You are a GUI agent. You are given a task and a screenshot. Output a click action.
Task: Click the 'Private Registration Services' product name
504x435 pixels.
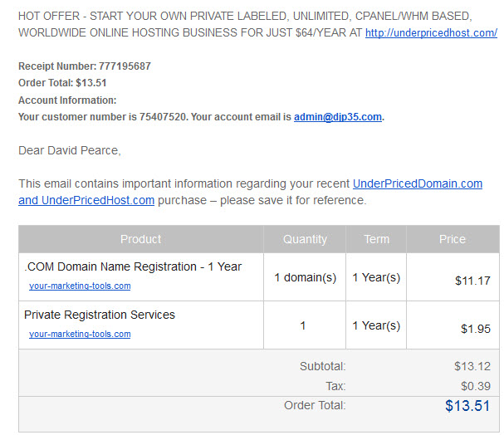[100, 315]
